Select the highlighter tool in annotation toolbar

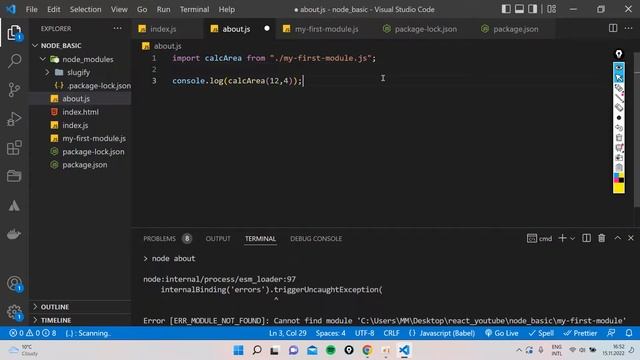click(x=619, y=87)
